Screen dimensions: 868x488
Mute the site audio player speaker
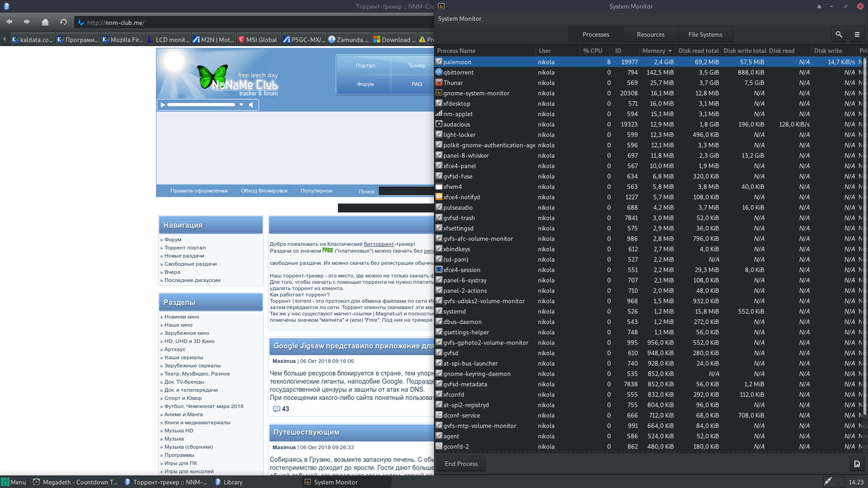click(251, 104)
